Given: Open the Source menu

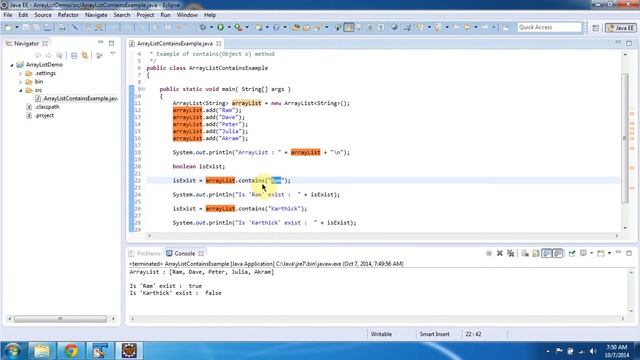Looking at the screenshot, I should click(x=43, y=15).
